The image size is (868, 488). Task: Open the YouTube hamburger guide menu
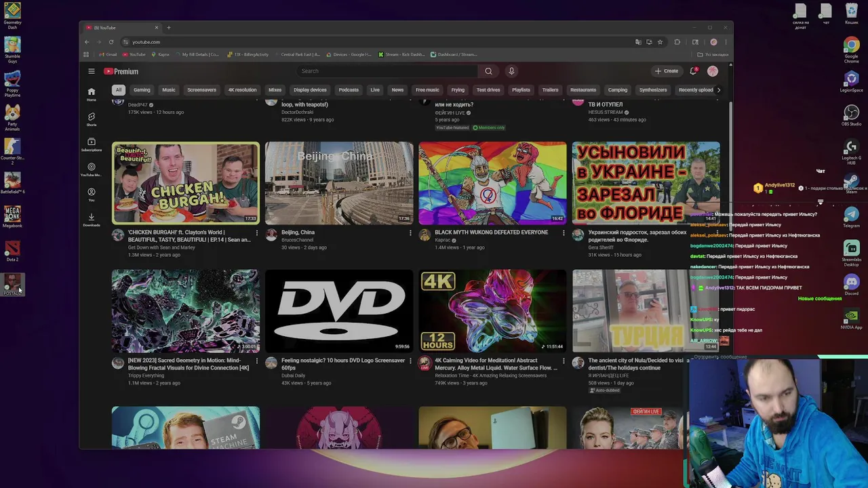(91, 71)
